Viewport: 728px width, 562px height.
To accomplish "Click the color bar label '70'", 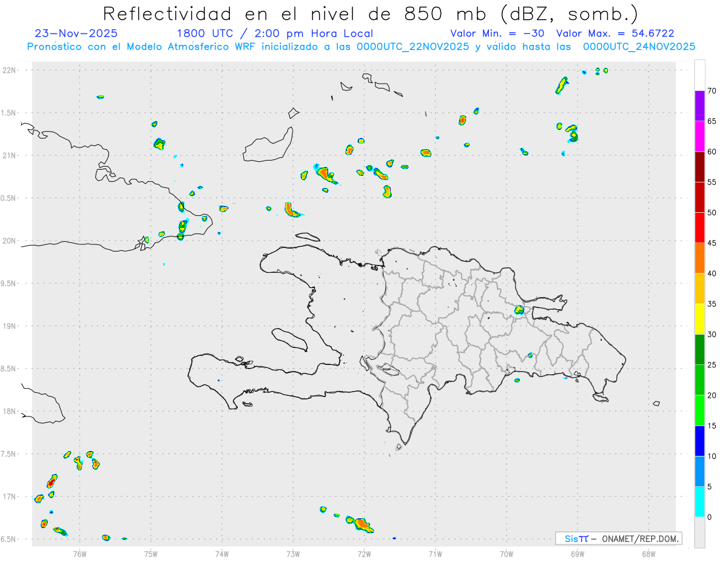I will point(712,91).
